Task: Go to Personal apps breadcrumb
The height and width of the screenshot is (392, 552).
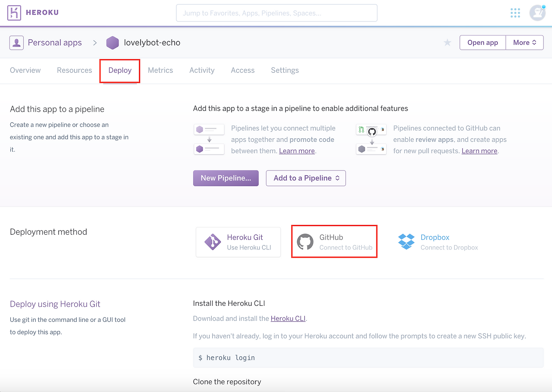Action: [55, 43]
